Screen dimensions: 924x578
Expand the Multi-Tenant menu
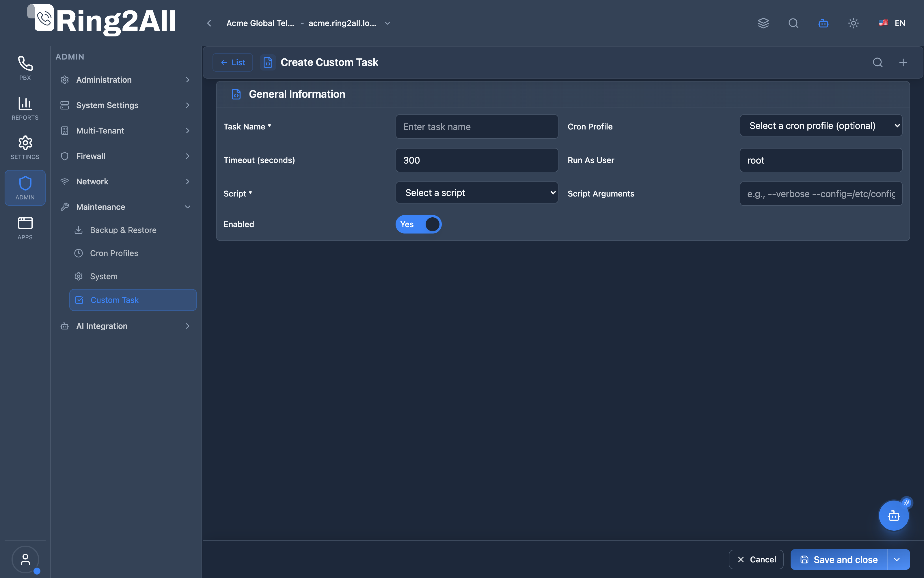point(126,130)
